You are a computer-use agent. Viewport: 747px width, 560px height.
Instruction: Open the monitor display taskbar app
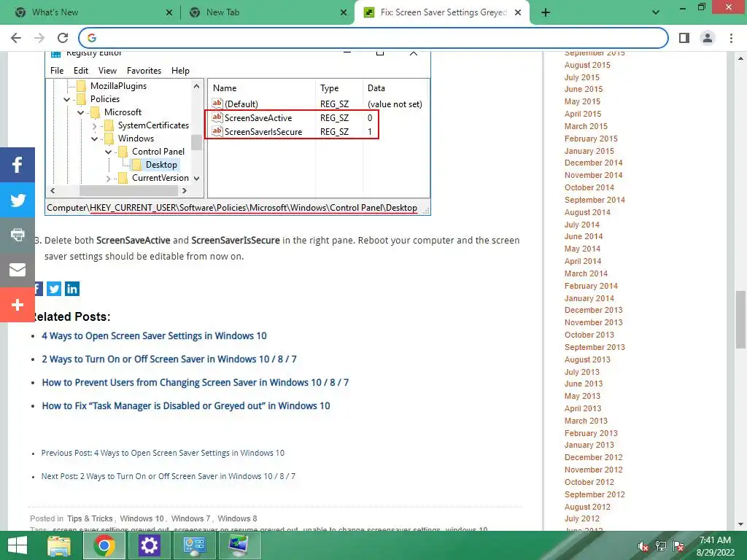pyautogui.click(x=239, y=545)
